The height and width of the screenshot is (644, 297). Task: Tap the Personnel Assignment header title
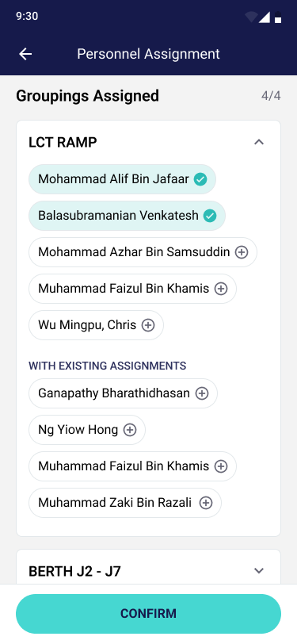coord(149,54)
